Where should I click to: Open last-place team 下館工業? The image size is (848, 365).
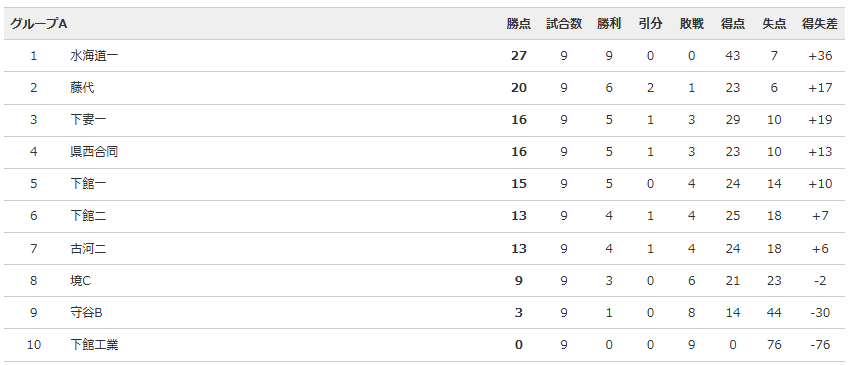[x=94, y=344]
